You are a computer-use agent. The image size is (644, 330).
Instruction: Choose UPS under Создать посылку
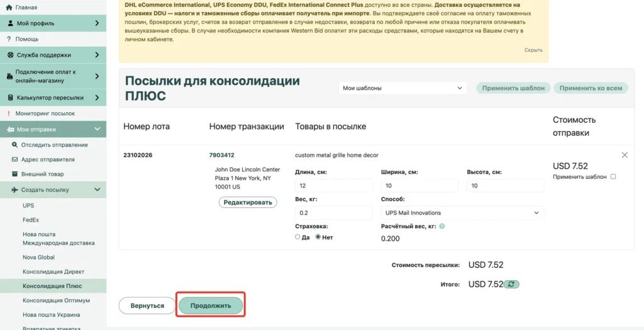[28, 205]
